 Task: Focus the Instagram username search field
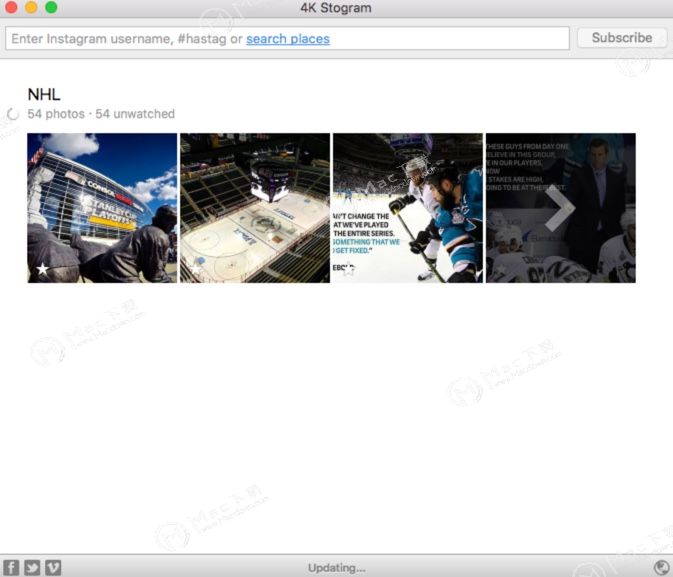point(287,38)
